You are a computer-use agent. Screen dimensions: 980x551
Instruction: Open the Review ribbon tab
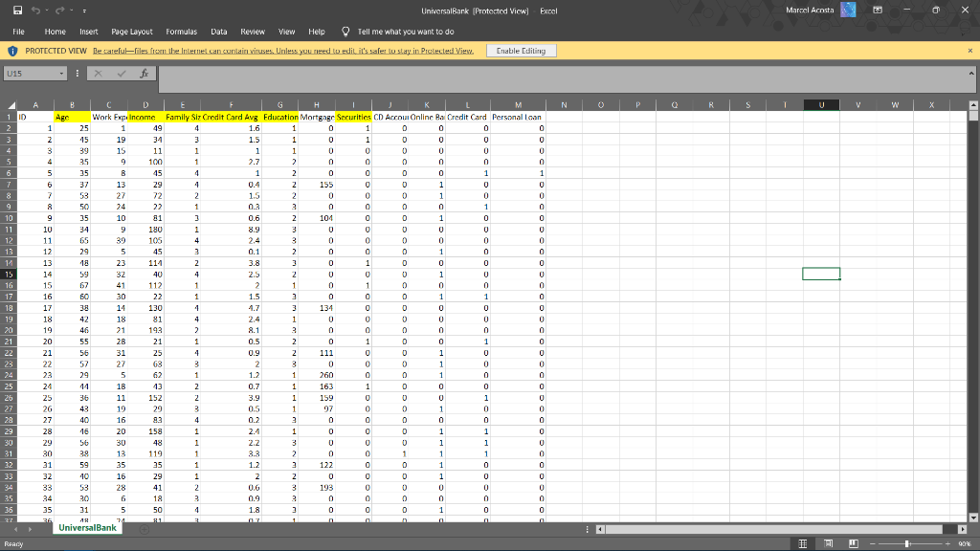(x=253, y=31)
